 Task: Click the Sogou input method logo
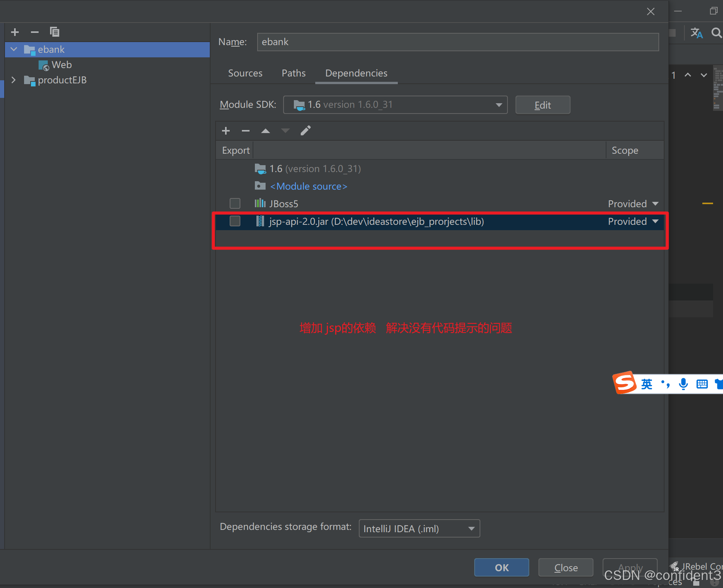click(624, 383)
